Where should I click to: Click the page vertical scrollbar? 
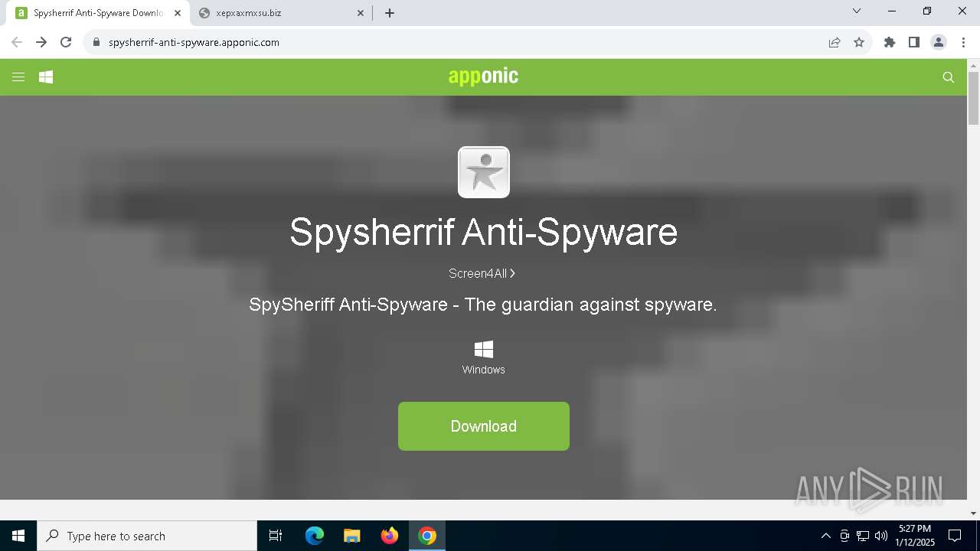click(974, 99)
